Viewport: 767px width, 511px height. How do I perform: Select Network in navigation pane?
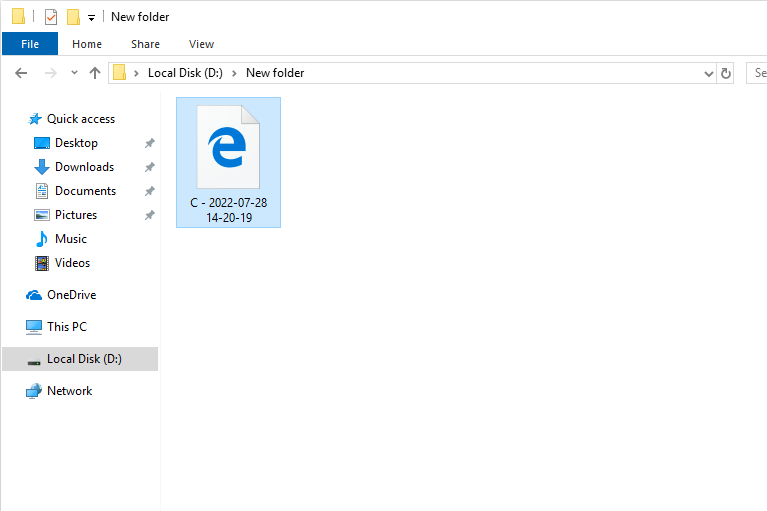click(69, 391)
